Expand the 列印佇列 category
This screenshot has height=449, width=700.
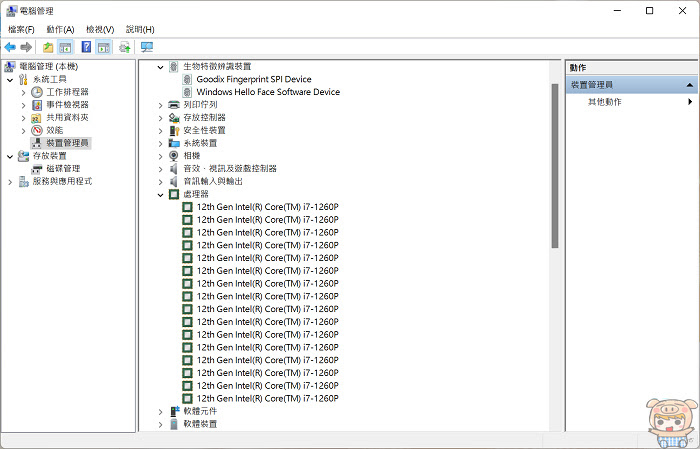(x=160, y=105)
